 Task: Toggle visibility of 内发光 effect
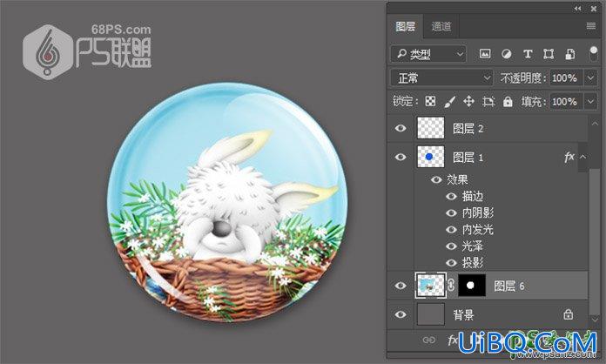click(451, 230)
